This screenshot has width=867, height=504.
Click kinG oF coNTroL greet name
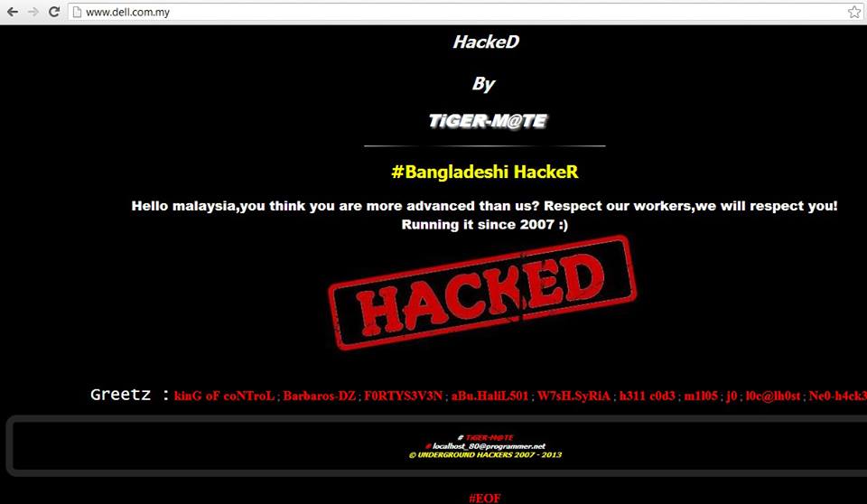coord(224,397)
